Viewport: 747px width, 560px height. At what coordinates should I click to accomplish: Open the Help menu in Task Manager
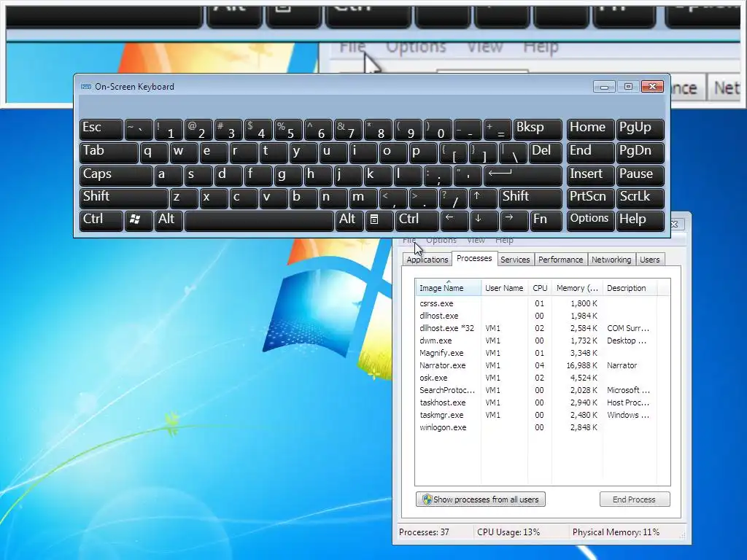click(x=504, y=240)
